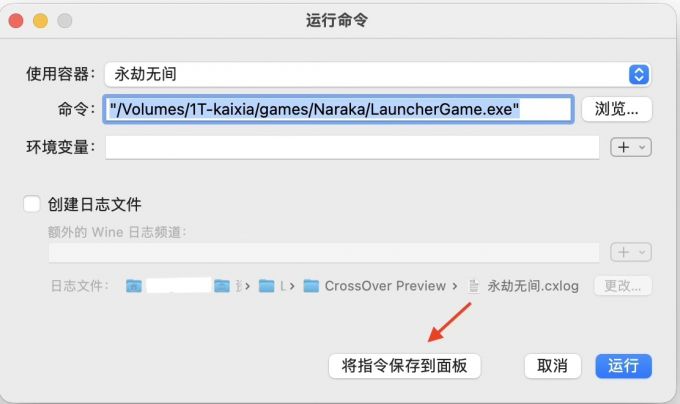
Task: Click the L folder icon in log path
Action: (266, 286)
